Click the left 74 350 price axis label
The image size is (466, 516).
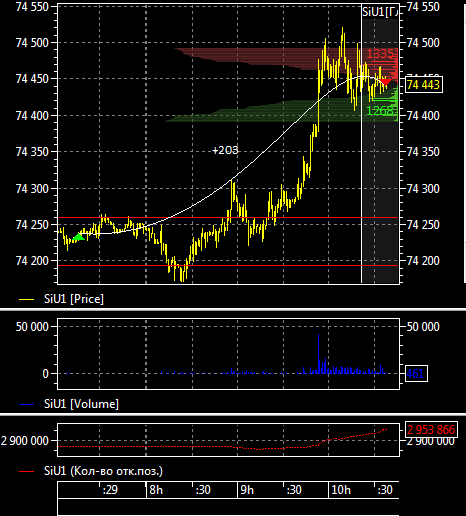tap(32, 152)
